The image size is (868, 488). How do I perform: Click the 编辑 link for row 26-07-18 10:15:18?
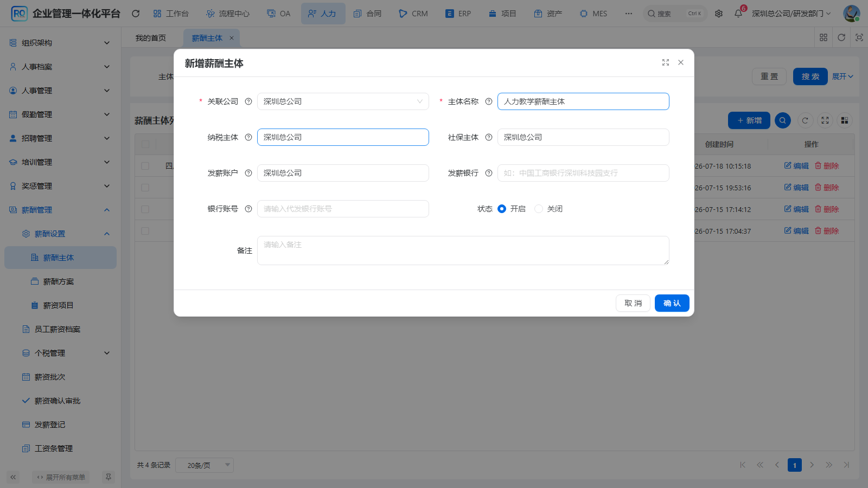(x=796, y=166)
